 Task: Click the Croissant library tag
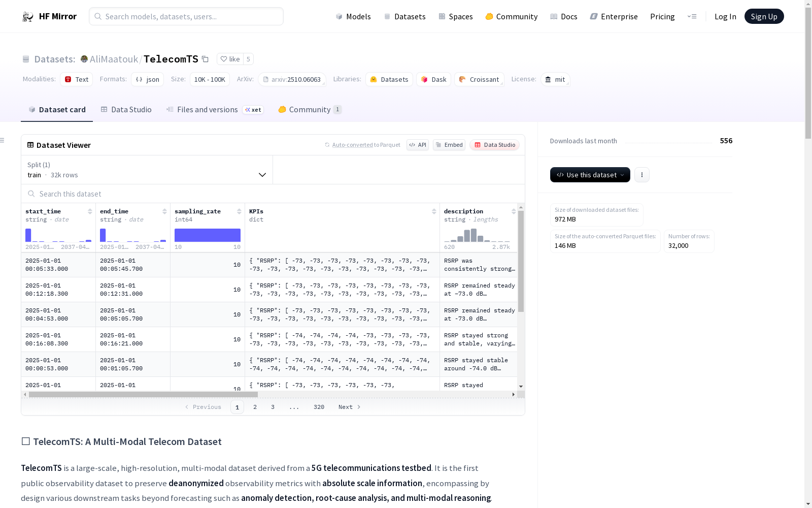tap(479, 79)
